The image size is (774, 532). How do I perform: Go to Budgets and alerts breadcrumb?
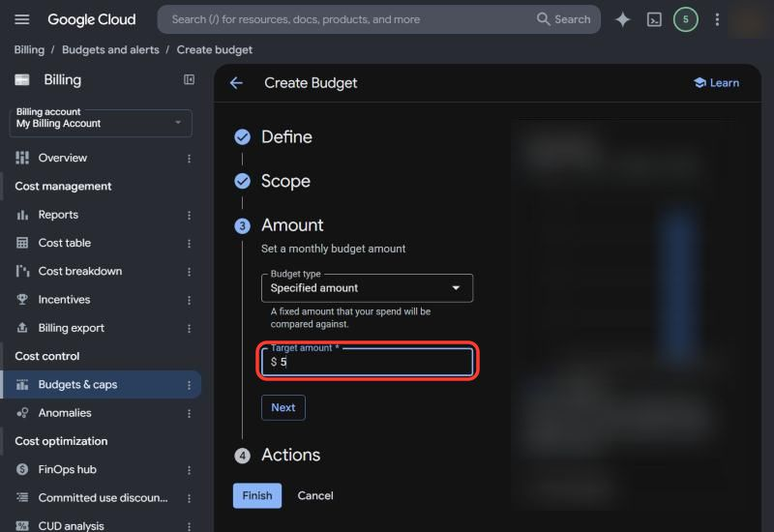point(110,50)
